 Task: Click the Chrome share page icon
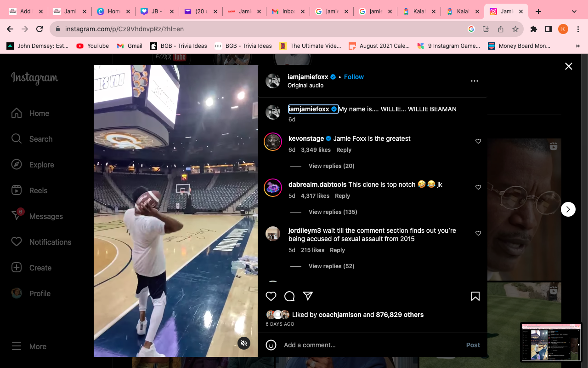[501, 29]
